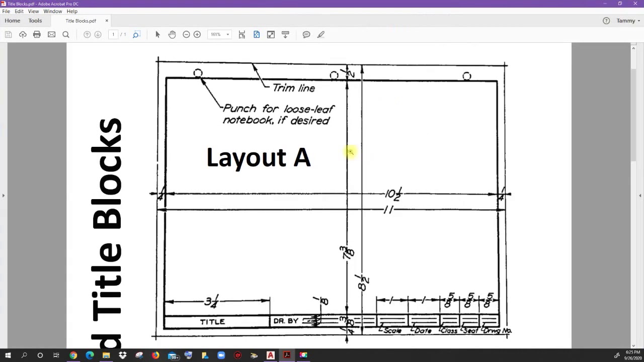Zoom in with the plus button
This screenshot has width=644, height=362.
pos(197,34)
